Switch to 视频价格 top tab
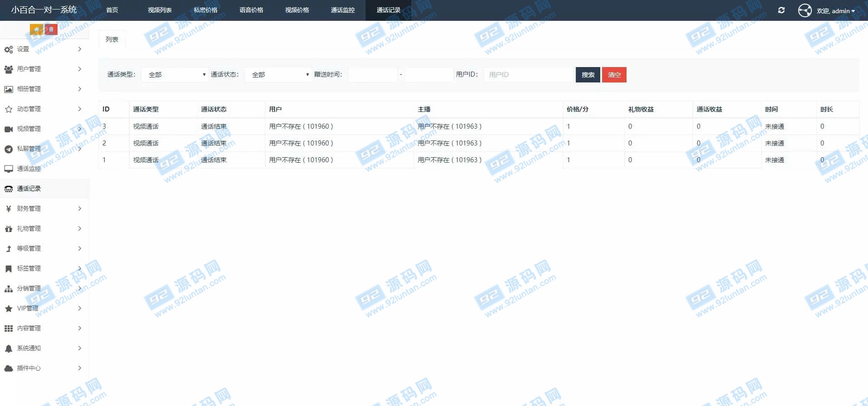This screenshot has height=406, width=868. [297, 10]
